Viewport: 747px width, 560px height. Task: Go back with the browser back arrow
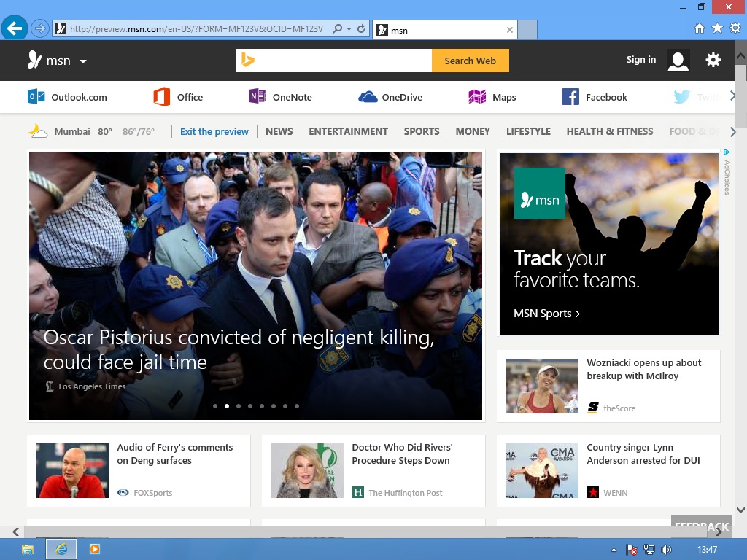[15, 28]
